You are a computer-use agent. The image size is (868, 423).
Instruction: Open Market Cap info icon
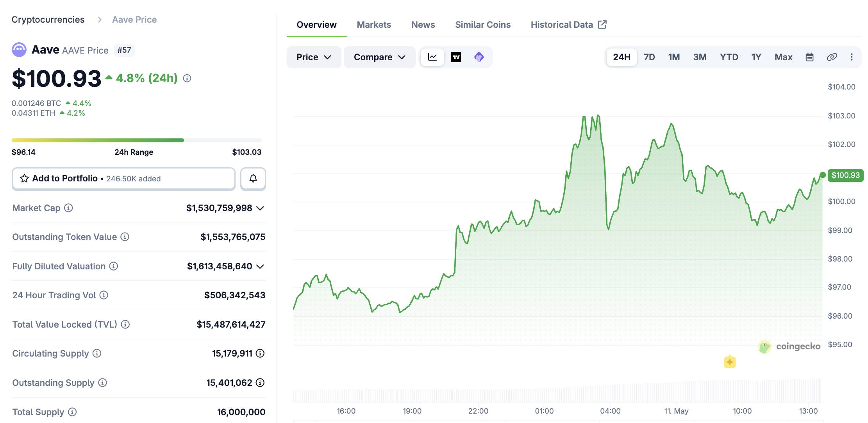click(68, 208)
